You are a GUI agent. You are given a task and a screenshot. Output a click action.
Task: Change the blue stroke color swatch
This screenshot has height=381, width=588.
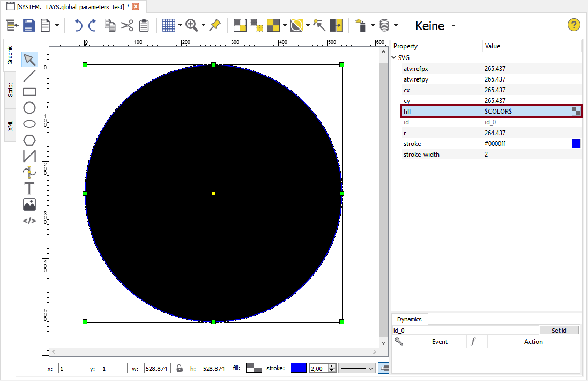pyautogui.click(x=298, y=368)
